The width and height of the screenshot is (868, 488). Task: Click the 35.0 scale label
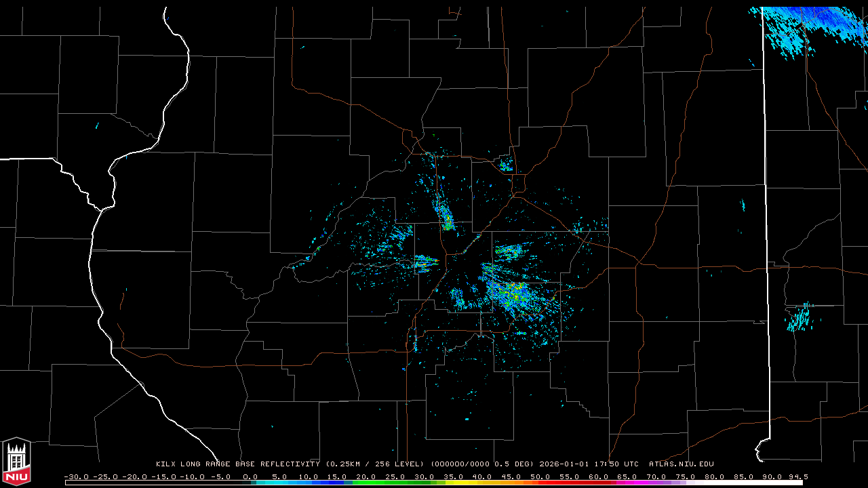pos(454,476)
